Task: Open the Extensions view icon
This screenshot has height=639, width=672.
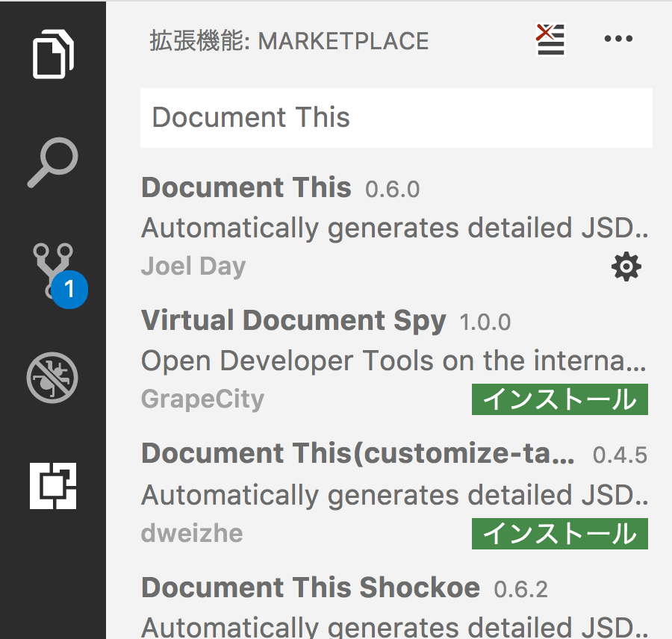Action: (53, 486)
